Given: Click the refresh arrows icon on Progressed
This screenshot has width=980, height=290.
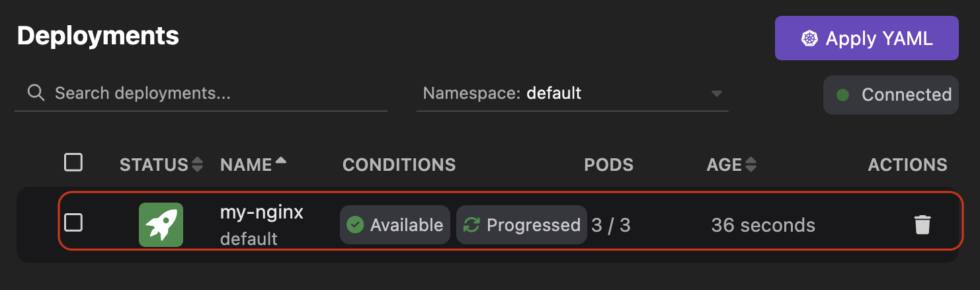Looking at the screenshot, I should (x=471, y=225).
